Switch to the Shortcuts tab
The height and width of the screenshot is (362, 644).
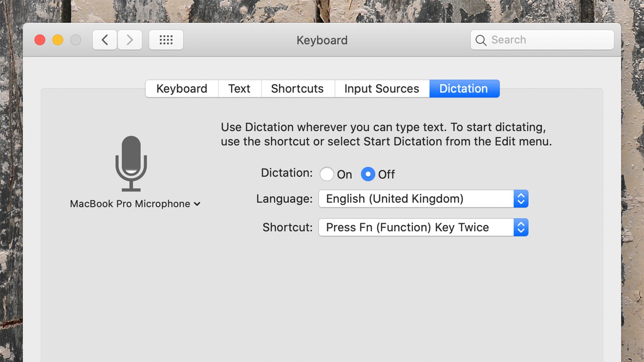click(297, 88)
